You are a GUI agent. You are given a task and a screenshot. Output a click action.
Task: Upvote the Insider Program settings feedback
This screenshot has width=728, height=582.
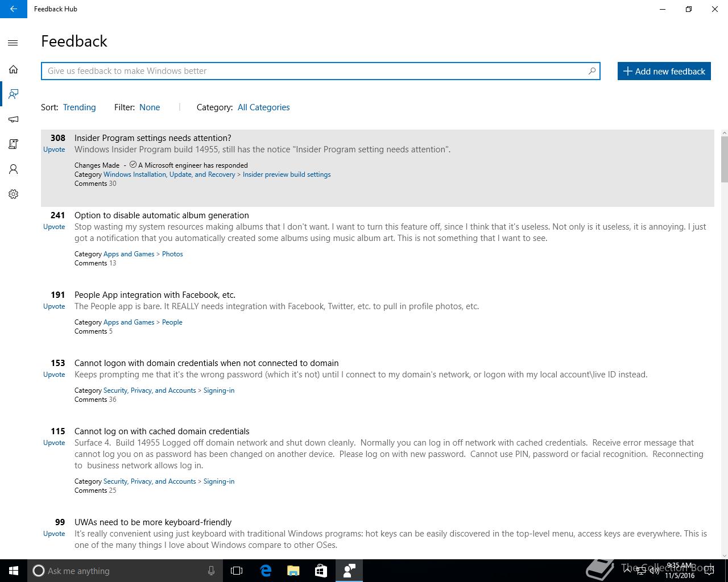pos(54,149)
